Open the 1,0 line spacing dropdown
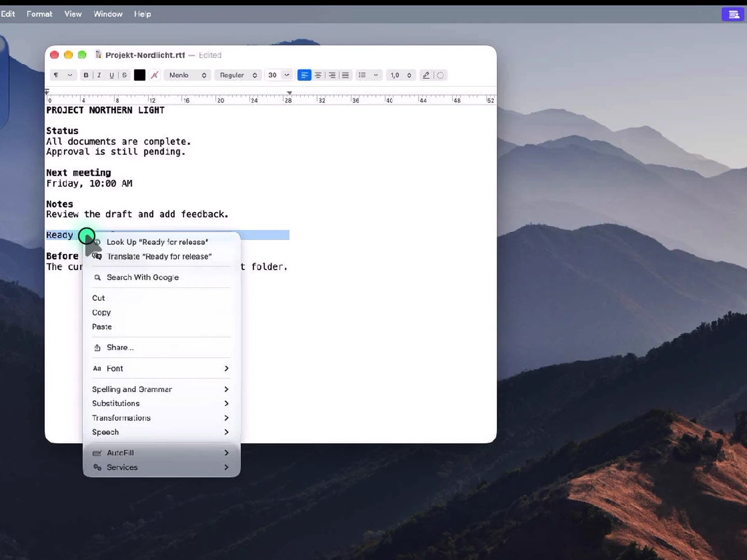 click(401, 75)
